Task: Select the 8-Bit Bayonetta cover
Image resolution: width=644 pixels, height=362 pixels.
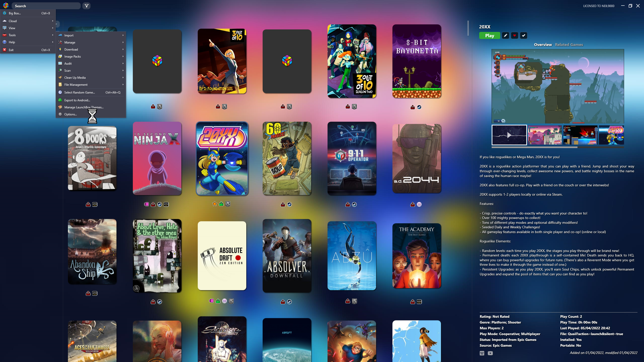Action: click(417, 61)
